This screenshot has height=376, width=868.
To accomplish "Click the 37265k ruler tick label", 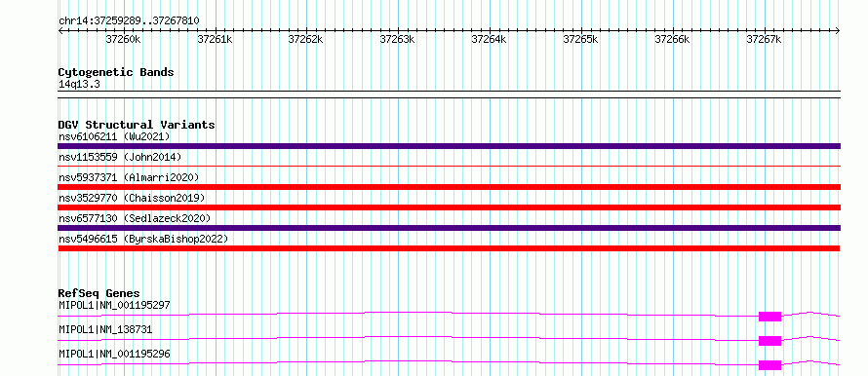I will tap(581, 39).
